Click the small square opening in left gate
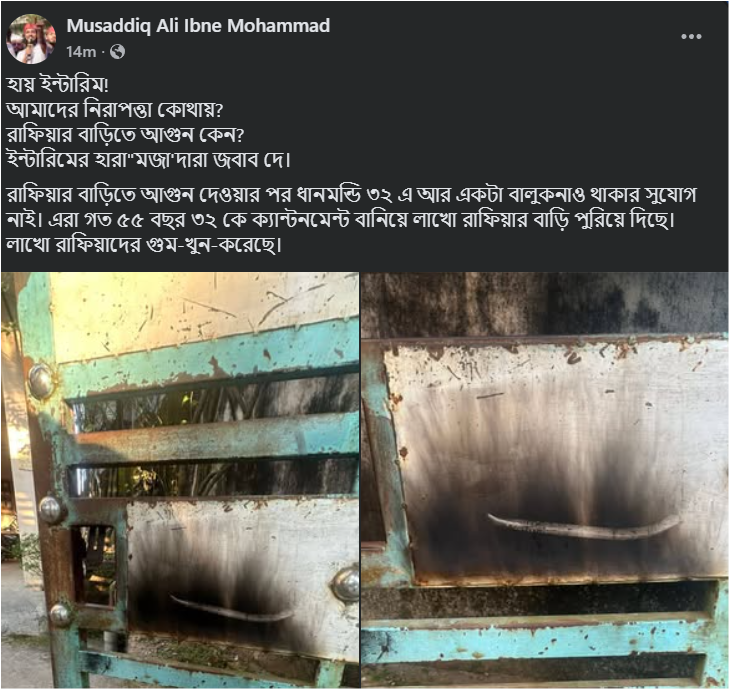 click(96, 566)
